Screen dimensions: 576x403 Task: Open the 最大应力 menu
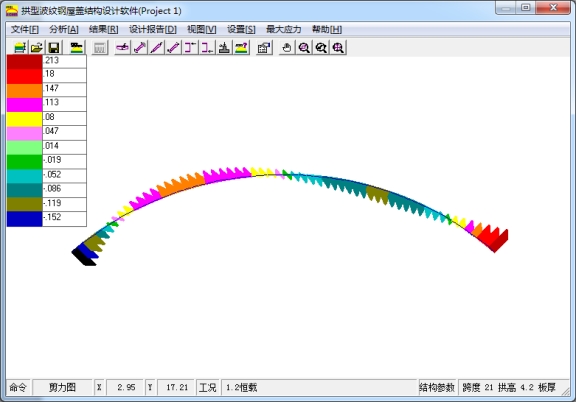tap(283, 29)
